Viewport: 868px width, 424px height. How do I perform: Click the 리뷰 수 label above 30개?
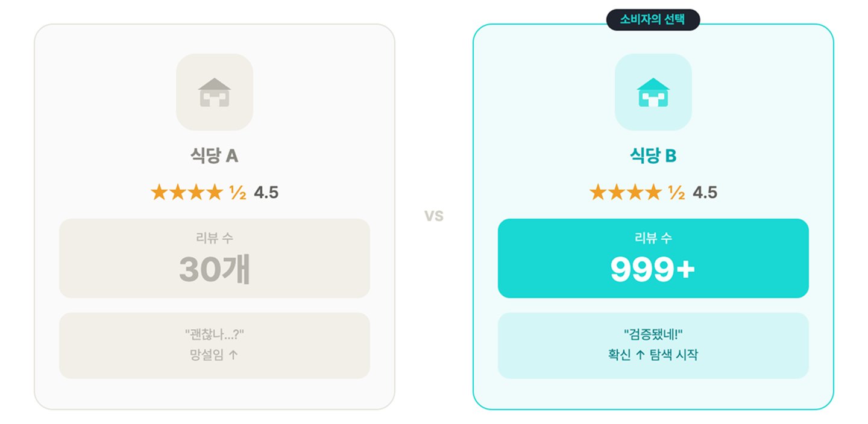[x=215, y=238]
